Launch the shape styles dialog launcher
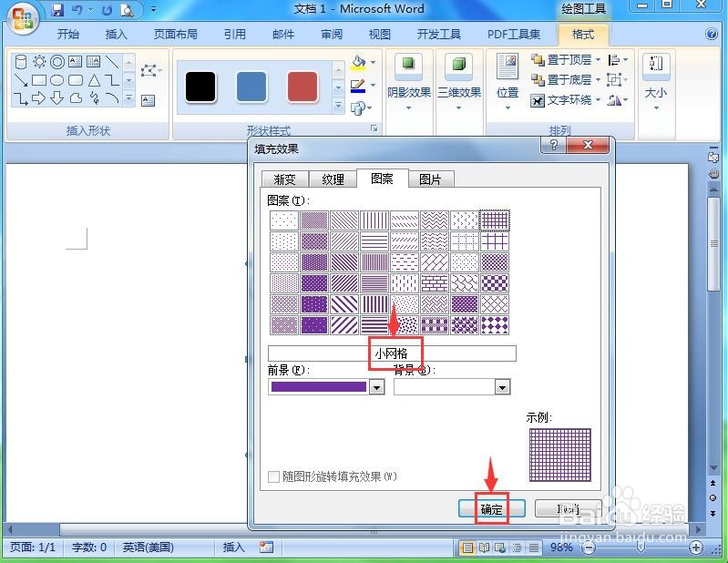The width and height of the screenshot is (728, 563). click(x=374, y=128)
